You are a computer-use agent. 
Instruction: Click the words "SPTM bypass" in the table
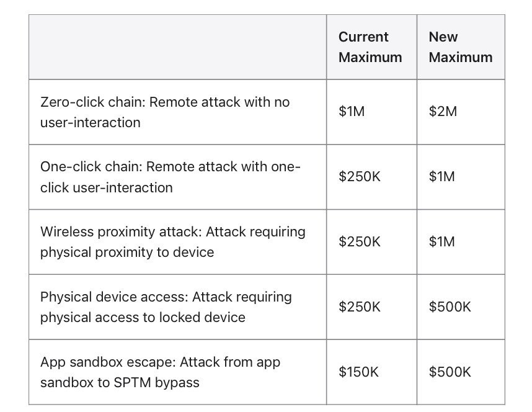pos(161,382)
